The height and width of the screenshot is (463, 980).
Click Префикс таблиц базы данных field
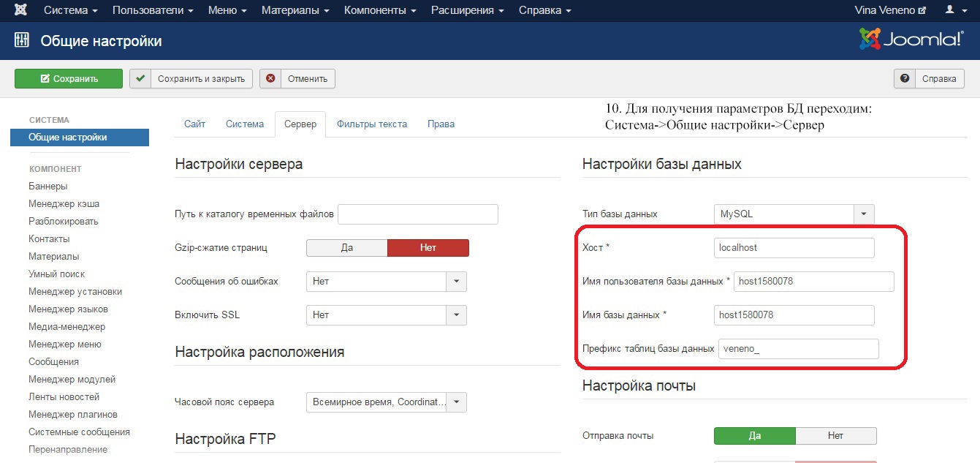(799, 349)
